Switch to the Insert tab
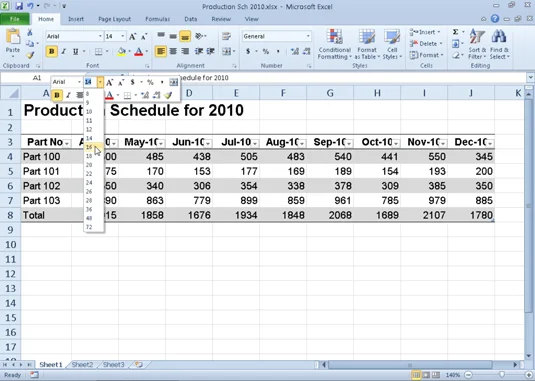 coord(76,19)
